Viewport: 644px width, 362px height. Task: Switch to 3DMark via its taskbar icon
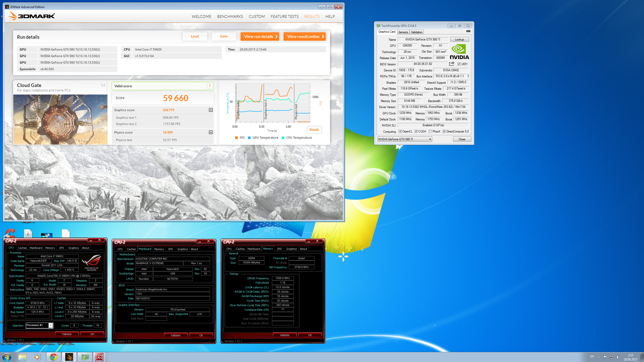[x=69, y=357]
